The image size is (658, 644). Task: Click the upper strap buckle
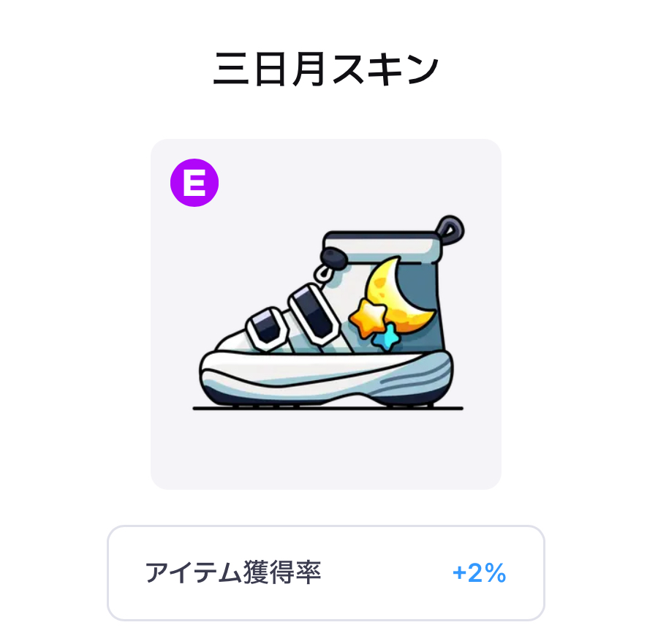click(x=314, y=314)
